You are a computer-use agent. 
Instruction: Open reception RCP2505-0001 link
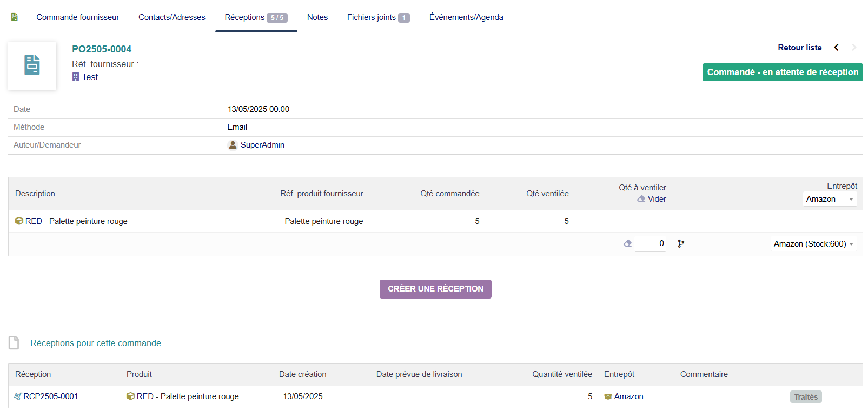pyautogui.click(x=50, y=396)
